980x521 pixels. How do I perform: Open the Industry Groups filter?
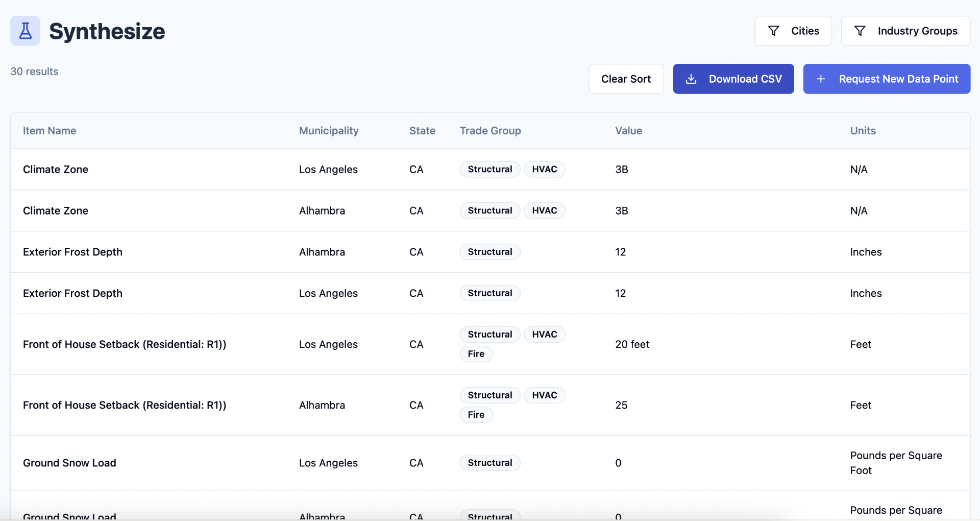click(905, 31)
